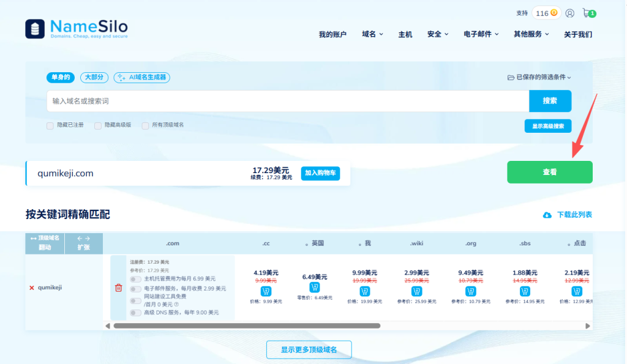Add the .cc domain using its cart icon

pos(266,291)
